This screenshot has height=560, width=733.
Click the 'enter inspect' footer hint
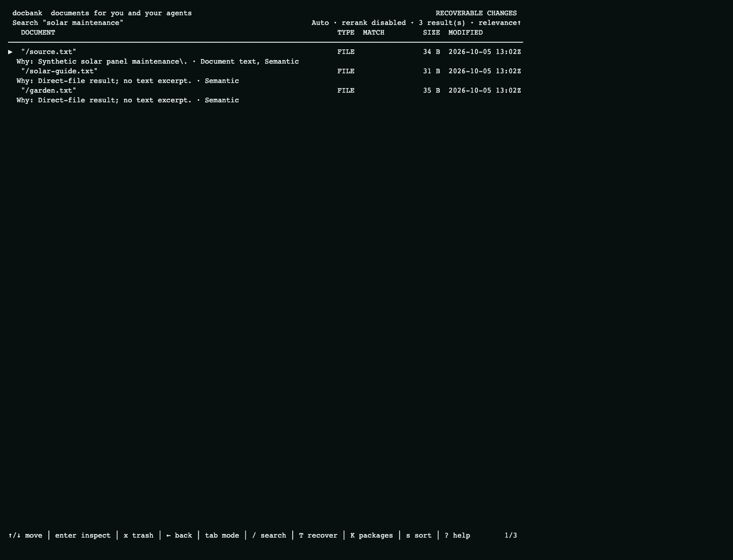click(82, 536)
